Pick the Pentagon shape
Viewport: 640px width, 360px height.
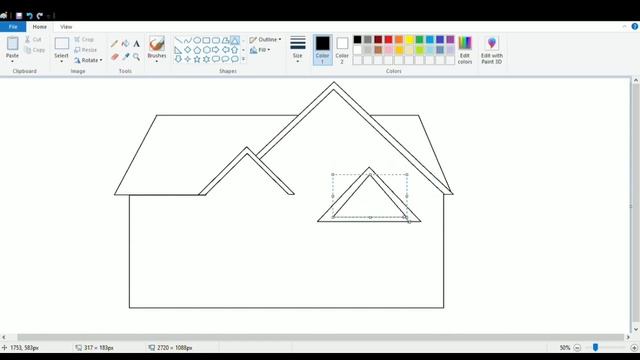(x=197, y=50)
